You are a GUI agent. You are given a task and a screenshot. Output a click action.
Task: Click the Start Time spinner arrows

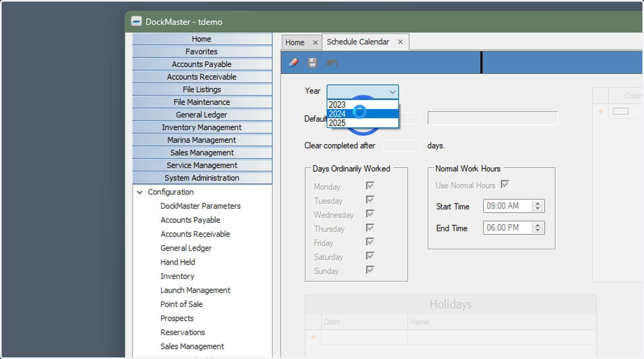point(538,206)
